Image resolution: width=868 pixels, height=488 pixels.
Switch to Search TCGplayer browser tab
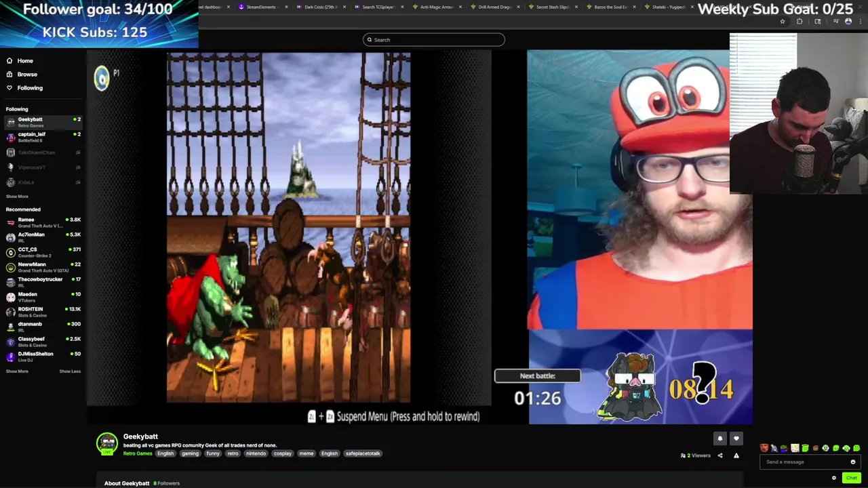(x=378, y=7)
